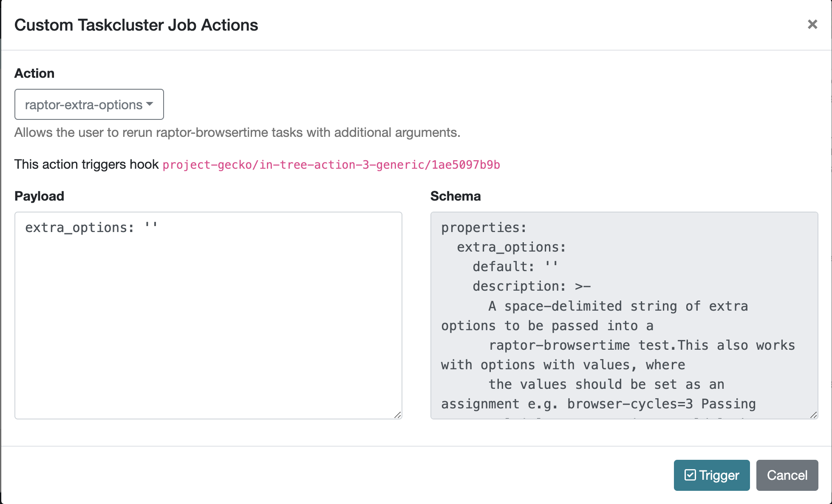Click the Action label

pyautogui.click(x=34, y=74)
